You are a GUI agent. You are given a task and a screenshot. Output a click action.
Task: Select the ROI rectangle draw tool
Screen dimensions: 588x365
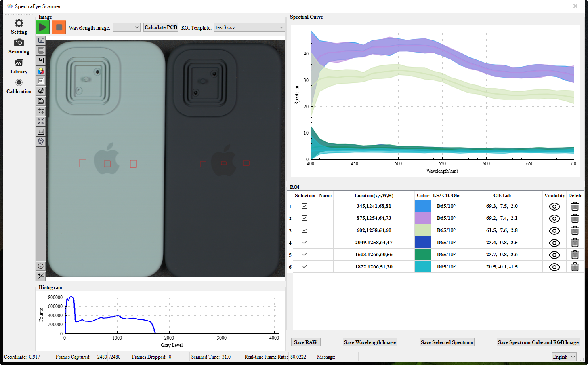[41, 40]
